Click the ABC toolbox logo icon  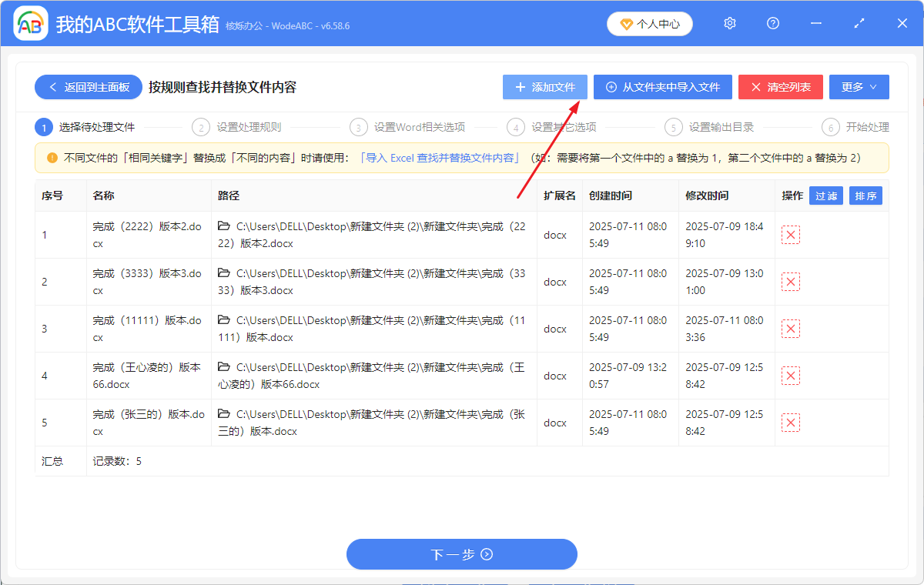pyautogui.click(x=29, y=23)
